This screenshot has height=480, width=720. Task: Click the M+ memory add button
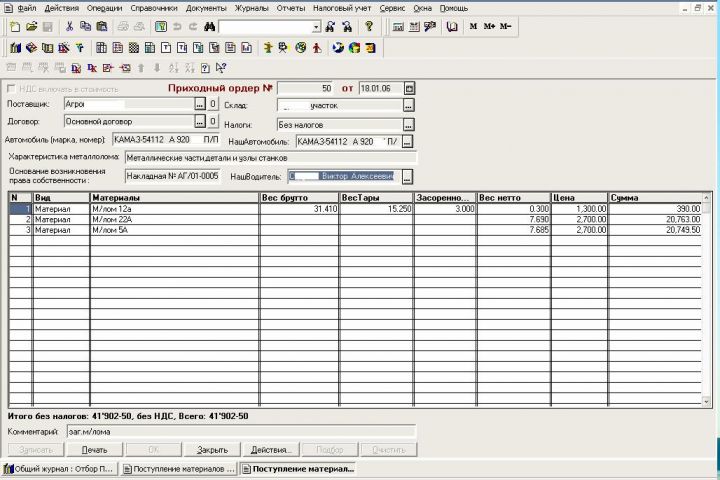489,27
